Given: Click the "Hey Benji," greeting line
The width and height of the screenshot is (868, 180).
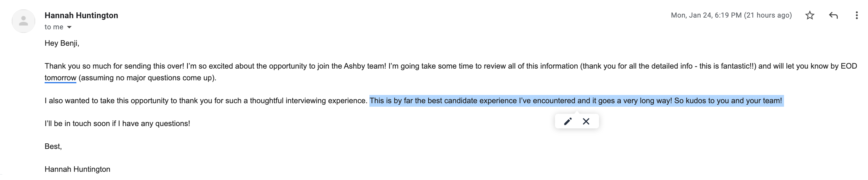Looking at the screenshot, I should tap(62, 43).
